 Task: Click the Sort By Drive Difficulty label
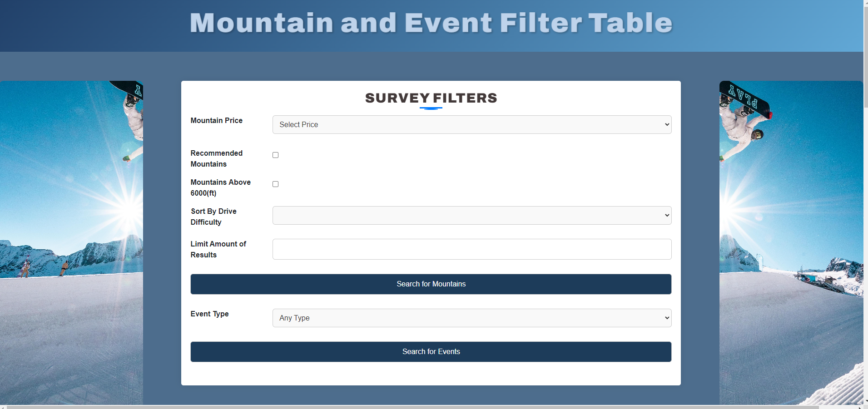[x=213, y=217]
